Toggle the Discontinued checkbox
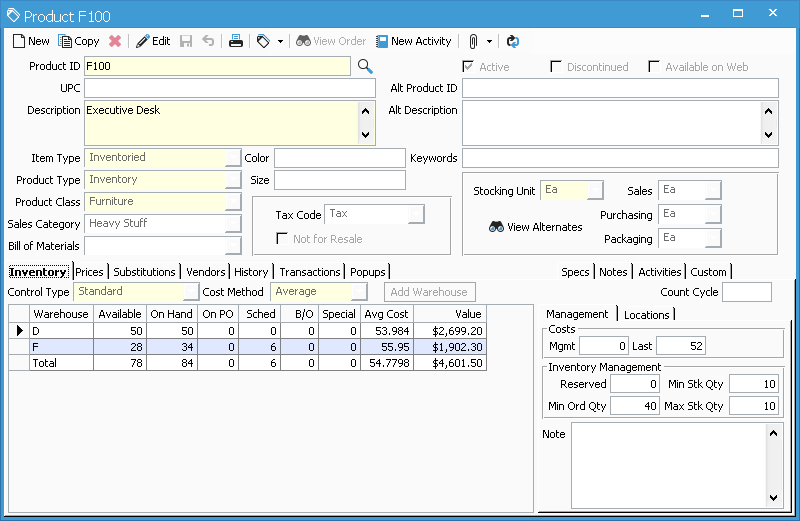The image size is (800, 521). pos(556,67)
